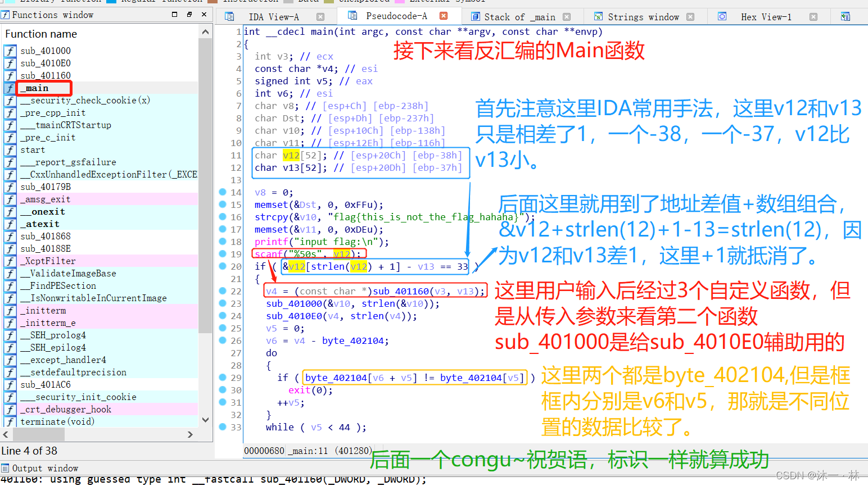Screen dimensions: 868x486
Task: Toggle breakpoint dot on line 33
Action: [x=223, y=427]
